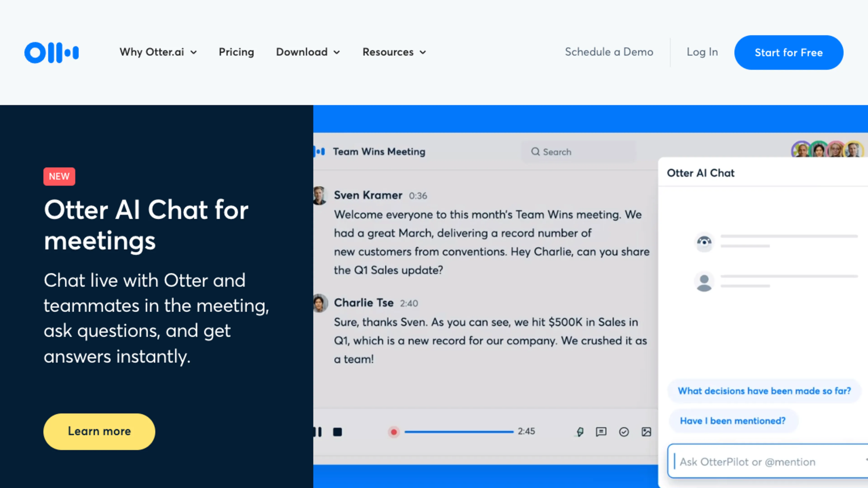Screen dimensions: 868x488
Task: Click the insert image icon
Action: pyautogui.click(x=646, y=432)
